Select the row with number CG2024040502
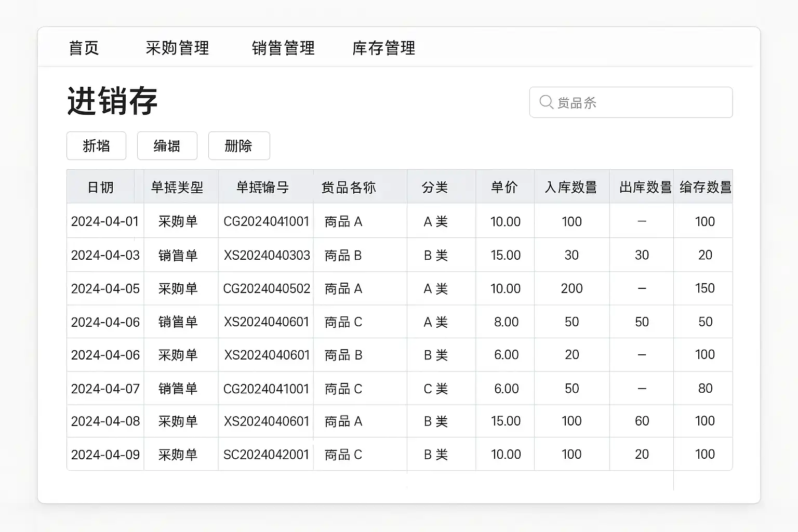Viewport: 798px width, 532px height. click(x=267, y=289)
